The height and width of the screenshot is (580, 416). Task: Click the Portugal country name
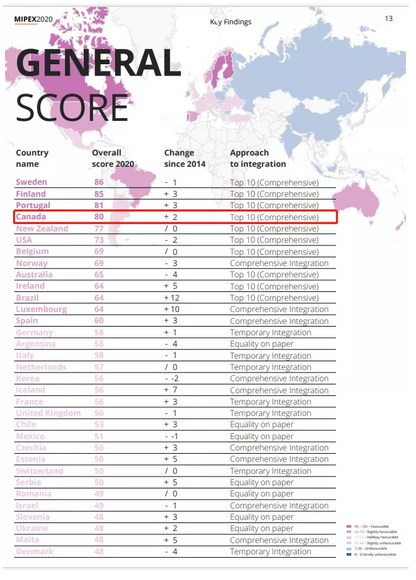pyautogui.click(x=33, y=205)
